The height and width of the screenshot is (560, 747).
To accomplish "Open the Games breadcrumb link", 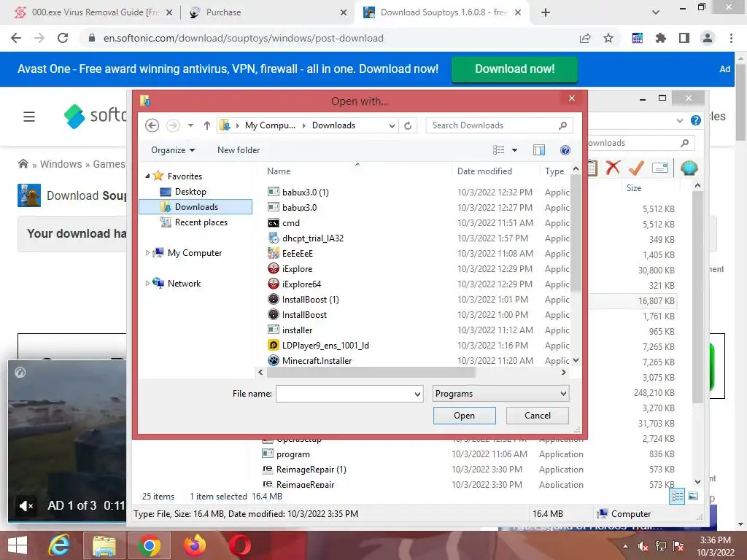I will click(x=109, y=164).
